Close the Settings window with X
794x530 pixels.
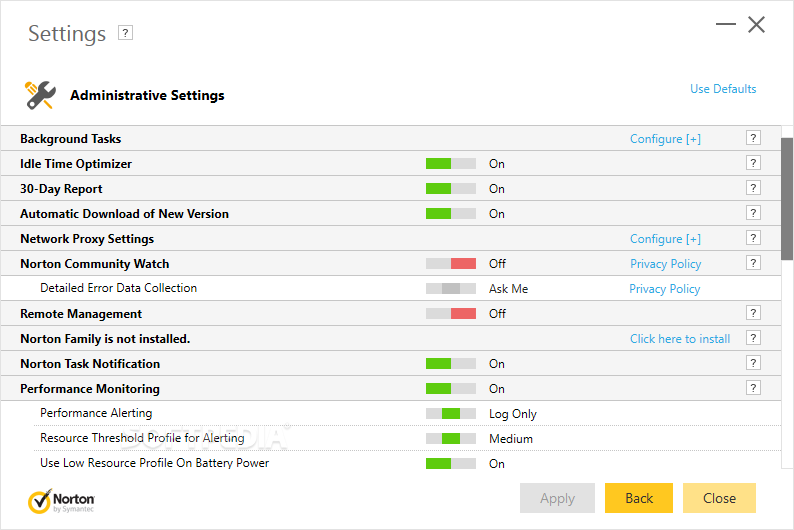[x=757, y=24]
